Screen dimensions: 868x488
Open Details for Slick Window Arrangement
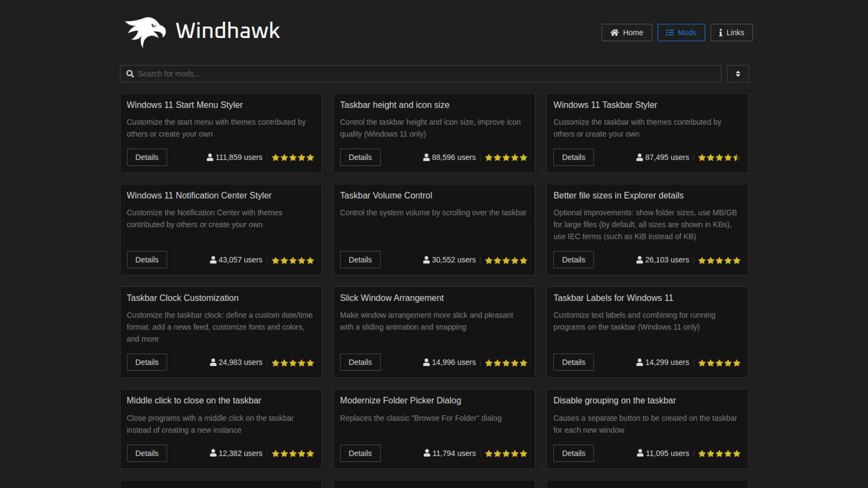tap(360, 362)
